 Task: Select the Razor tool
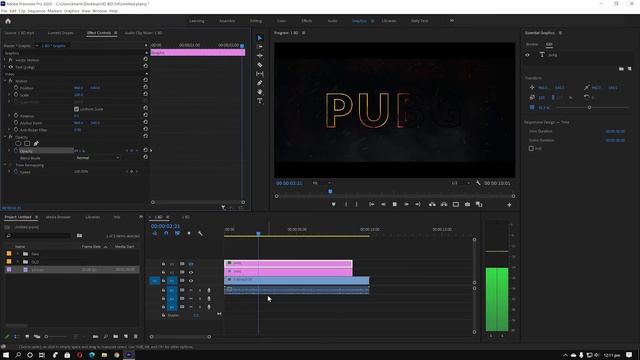pyautogui.click(x=260, y=65)
